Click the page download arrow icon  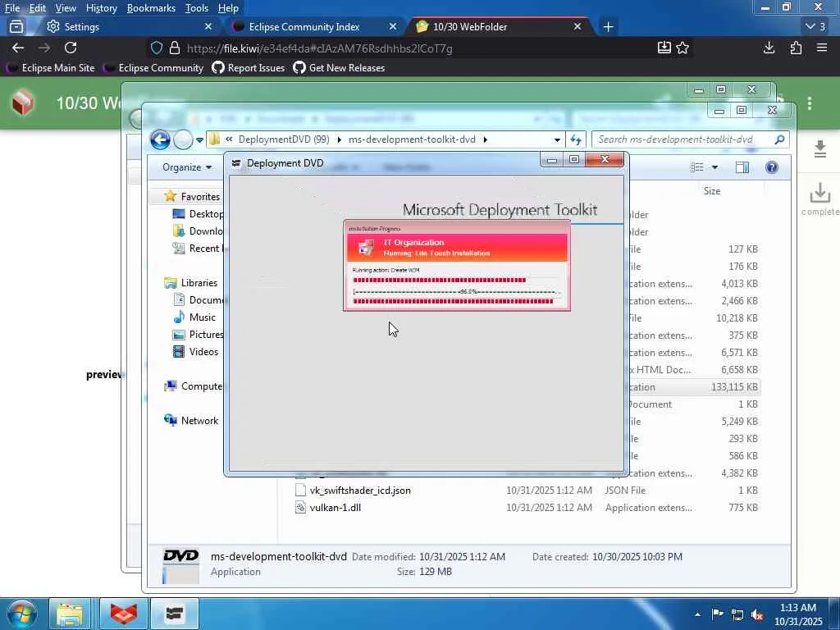click(819, 148)
